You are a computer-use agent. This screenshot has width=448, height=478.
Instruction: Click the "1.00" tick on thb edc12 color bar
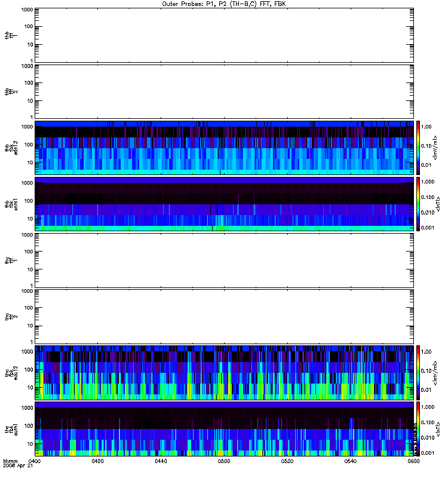pos(426,127)
